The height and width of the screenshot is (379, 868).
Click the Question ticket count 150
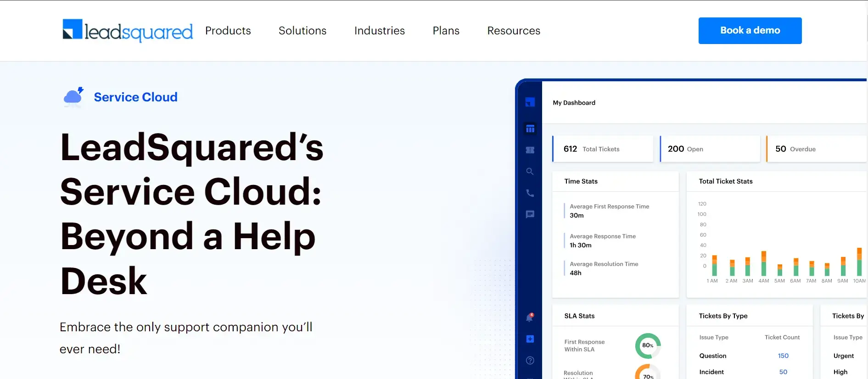[x=783, y=356]
